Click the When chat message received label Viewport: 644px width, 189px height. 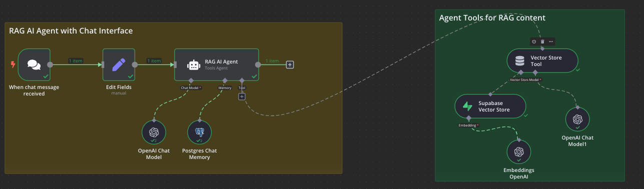34,90
